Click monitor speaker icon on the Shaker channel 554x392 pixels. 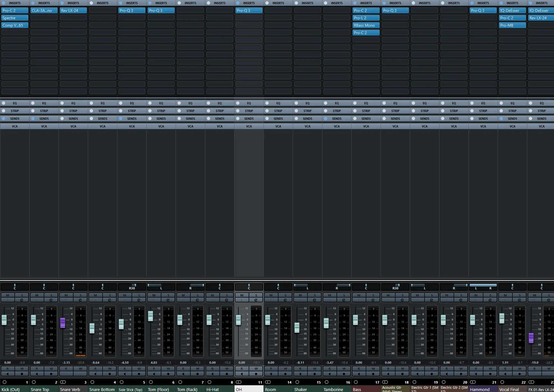pos(300,374)
